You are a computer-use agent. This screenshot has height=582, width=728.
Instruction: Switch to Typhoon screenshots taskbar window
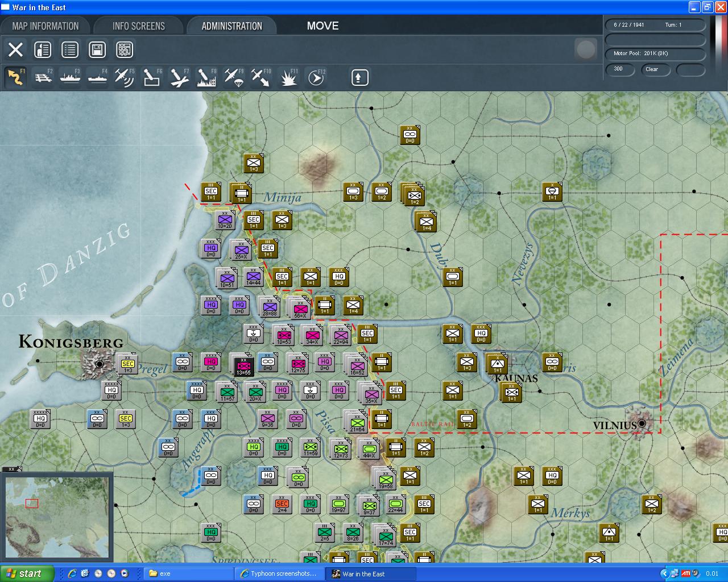click(x=280, y=573)
